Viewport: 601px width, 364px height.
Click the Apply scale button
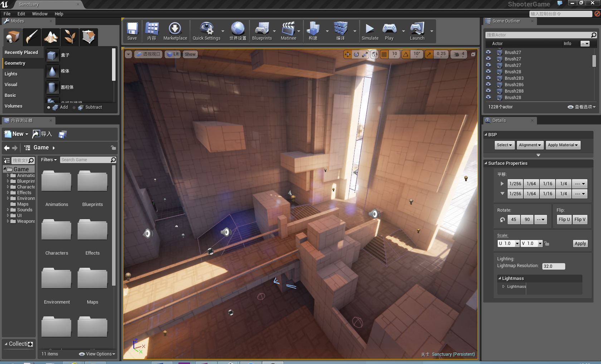(x=580, y=244)
